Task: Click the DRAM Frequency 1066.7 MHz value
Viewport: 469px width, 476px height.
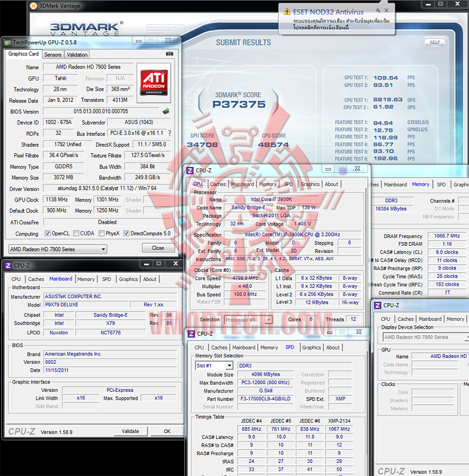Action: [447, 236]
